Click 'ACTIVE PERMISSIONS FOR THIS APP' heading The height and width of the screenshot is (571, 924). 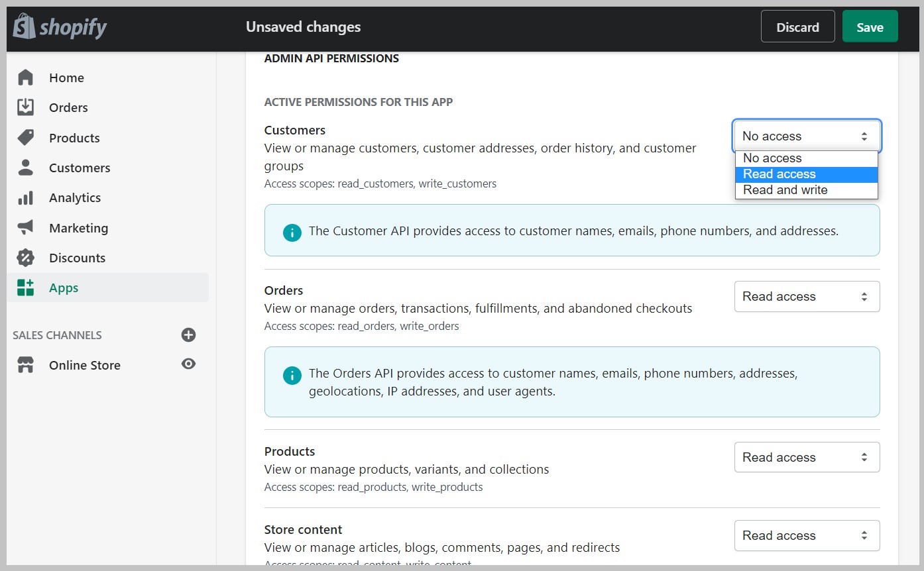(359, 102)
